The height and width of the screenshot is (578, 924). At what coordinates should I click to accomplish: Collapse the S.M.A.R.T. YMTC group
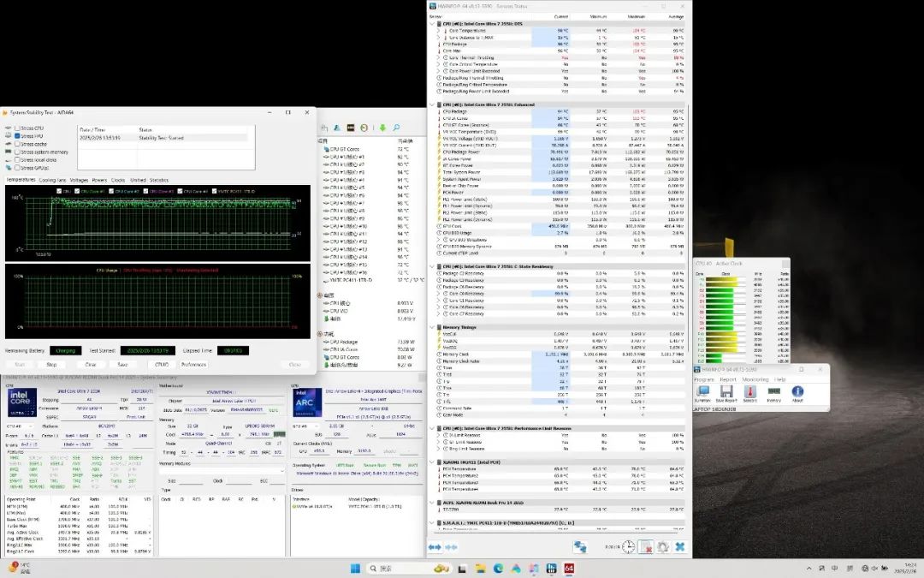433,522
